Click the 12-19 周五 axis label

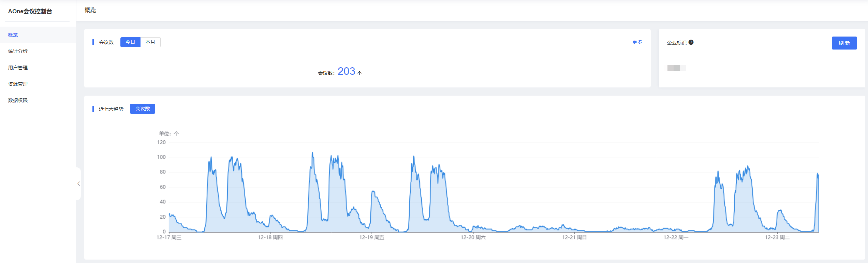pos(372,237)
